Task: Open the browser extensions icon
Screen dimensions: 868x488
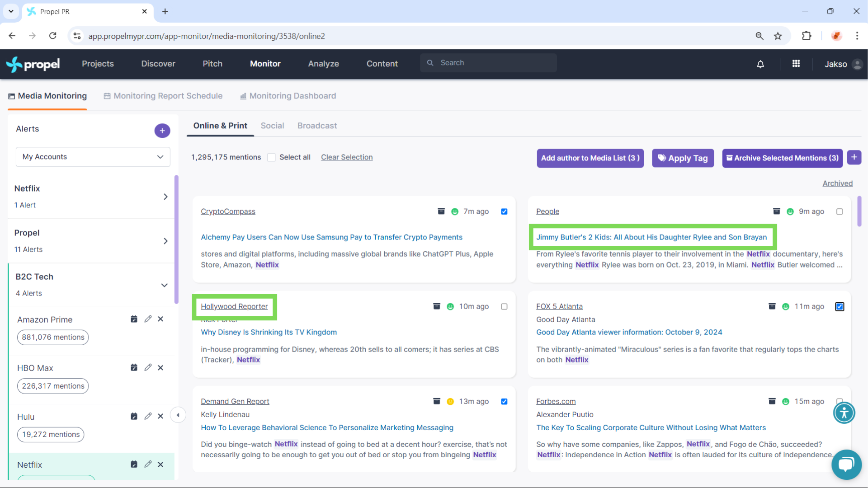Action: [807, 36]
